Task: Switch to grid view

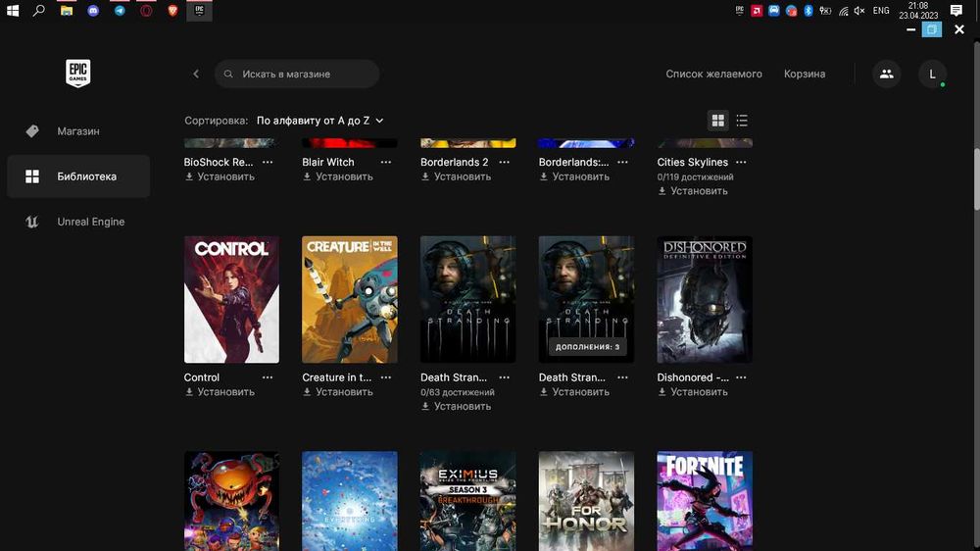Action: [718, 120]
